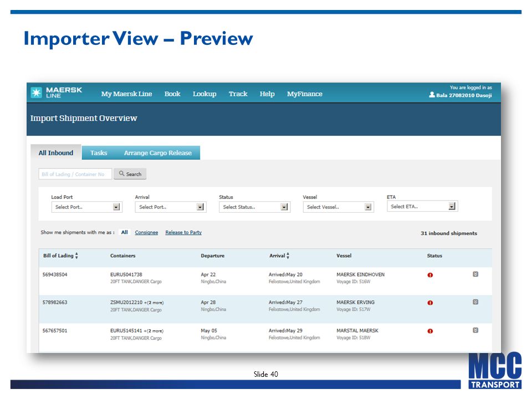532x399 pixels.
Task: Open the Lookup menu
Action: [x=204, y=94]
